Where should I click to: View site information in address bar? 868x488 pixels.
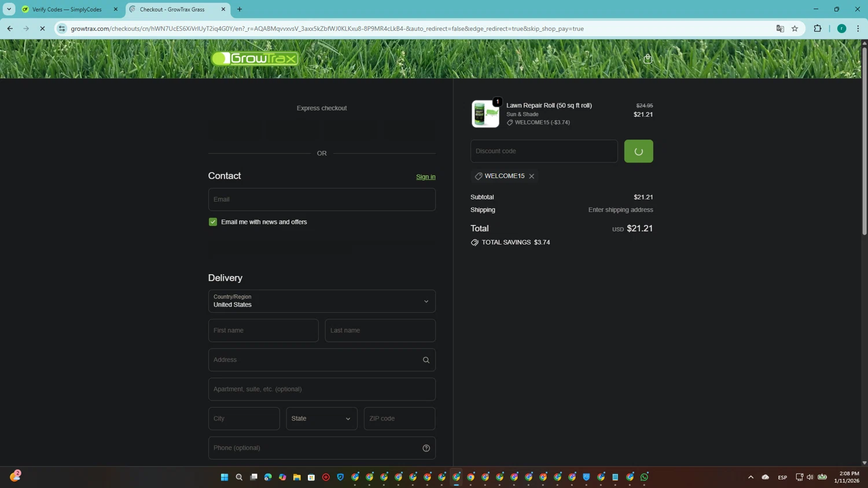pyautogui.click(x=62, y=28)
